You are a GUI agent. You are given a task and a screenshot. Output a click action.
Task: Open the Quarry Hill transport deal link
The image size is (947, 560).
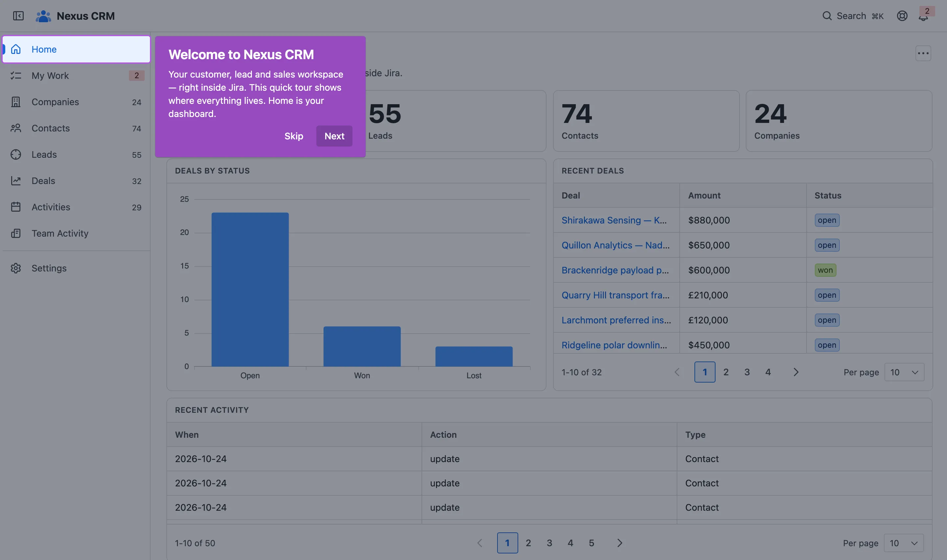tap(615, 295)
